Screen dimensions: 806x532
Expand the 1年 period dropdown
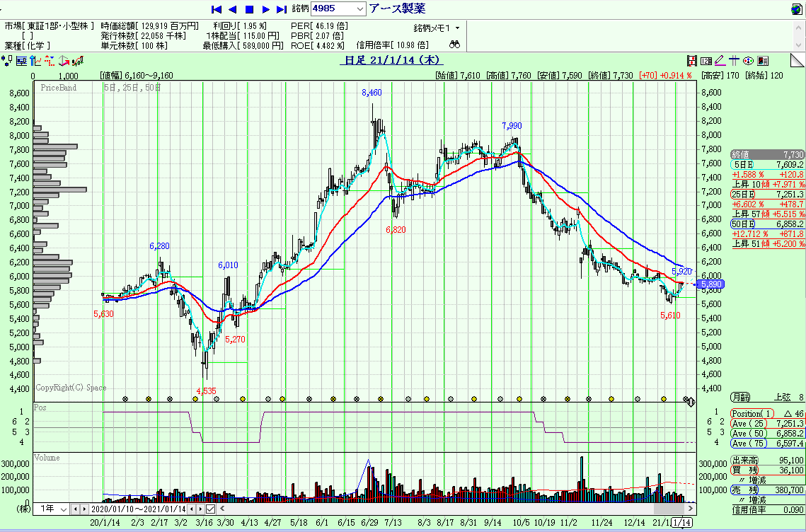(62, 509)
